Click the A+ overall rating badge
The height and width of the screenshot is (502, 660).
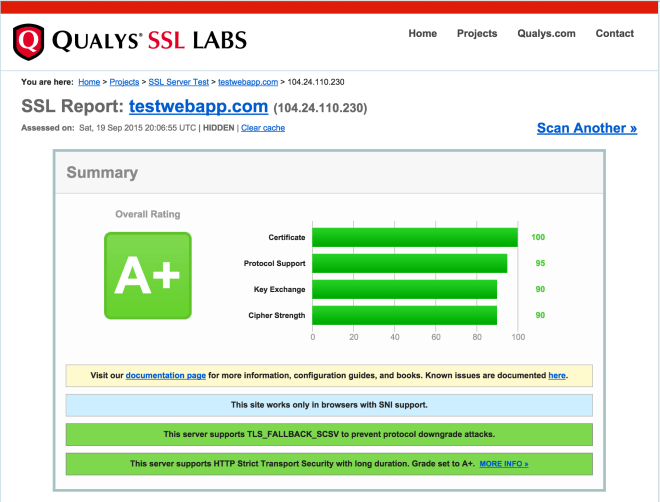(x=147, y=276)
